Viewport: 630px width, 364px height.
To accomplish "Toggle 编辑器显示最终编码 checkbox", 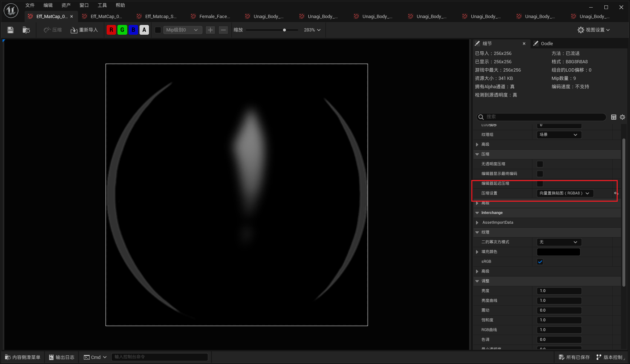I will [540, 174].
